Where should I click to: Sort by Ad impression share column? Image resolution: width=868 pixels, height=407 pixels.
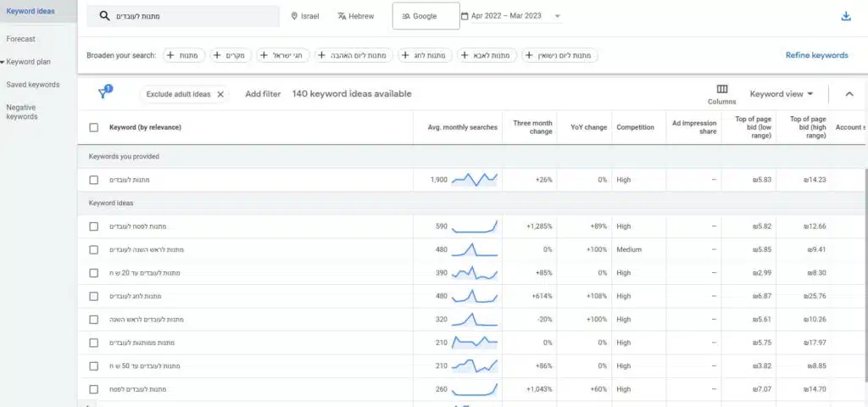(694, 127)
